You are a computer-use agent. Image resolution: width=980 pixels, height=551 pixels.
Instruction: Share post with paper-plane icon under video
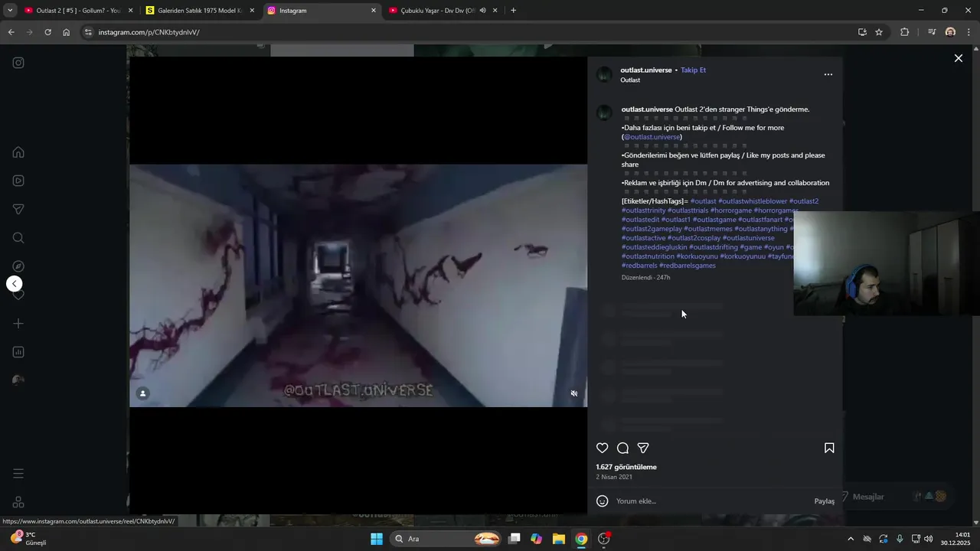[643, 448]
